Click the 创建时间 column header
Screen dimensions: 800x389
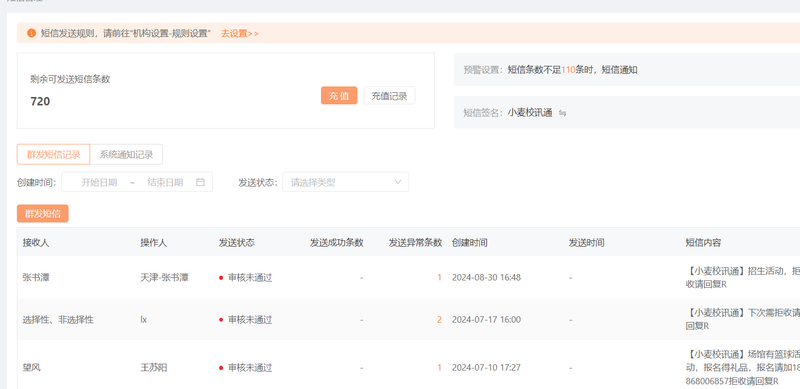[x=470, y=243]
